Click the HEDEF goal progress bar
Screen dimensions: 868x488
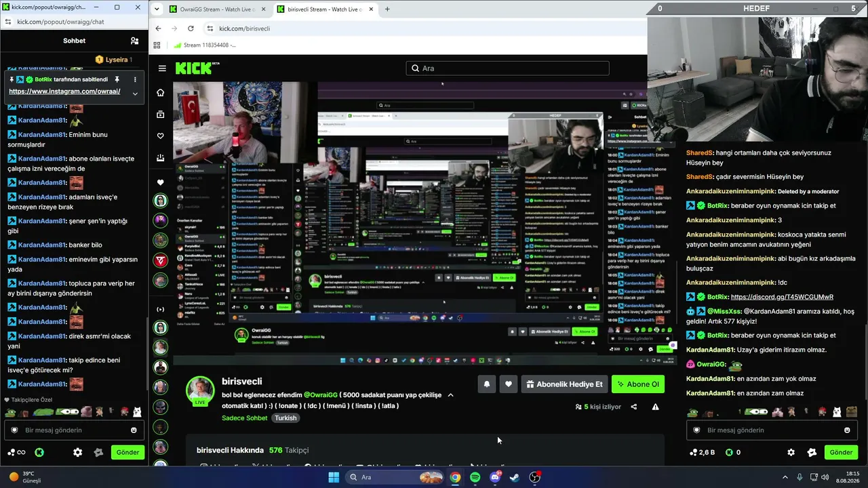click(757, 8)
